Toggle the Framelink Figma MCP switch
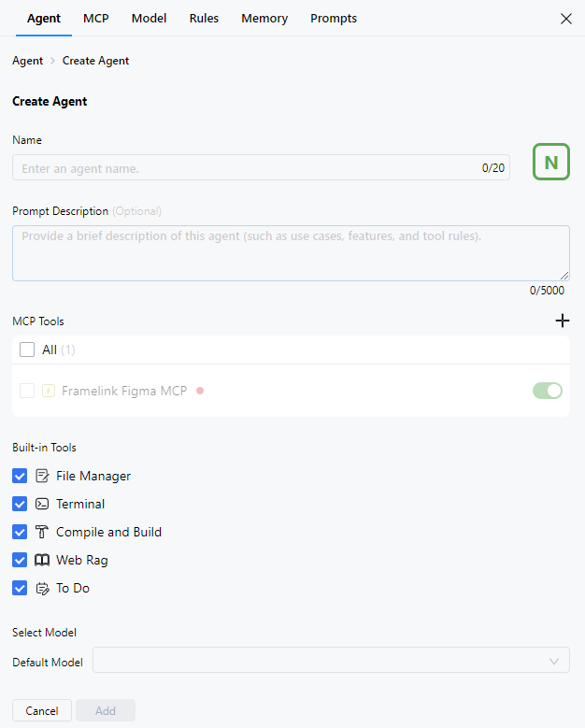The width and height of the screenshot is (585, 728). 548,391
